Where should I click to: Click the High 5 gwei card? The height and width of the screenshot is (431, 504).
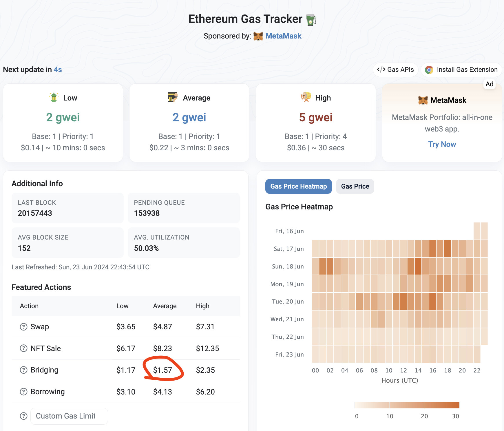click(316, 123)
